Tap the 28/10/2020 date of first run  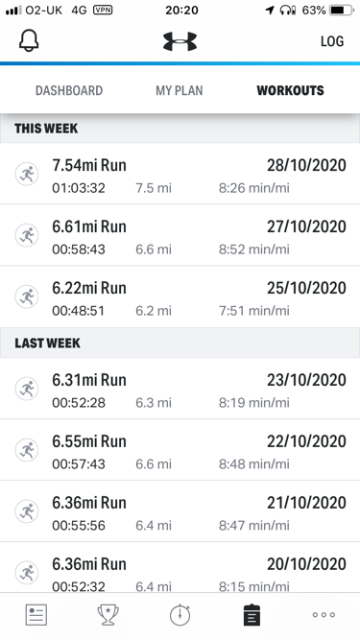(307, 165)
